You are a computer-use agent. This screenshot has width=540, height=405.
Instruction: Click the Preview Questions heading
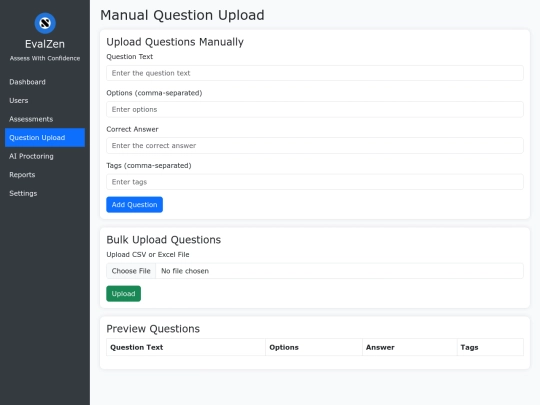coord(153,329)
